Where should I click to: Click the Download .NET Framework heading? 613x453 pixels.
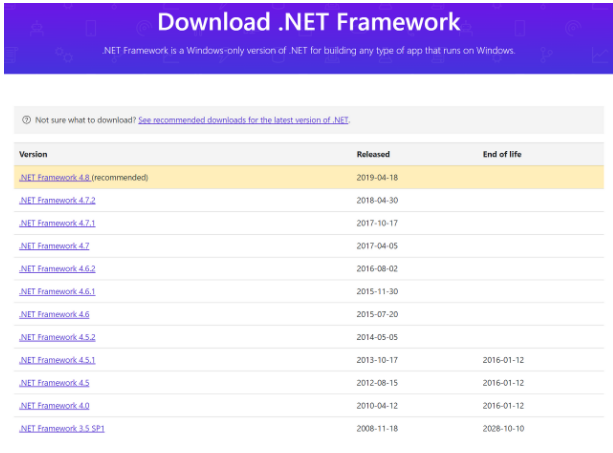click(309, 21)
